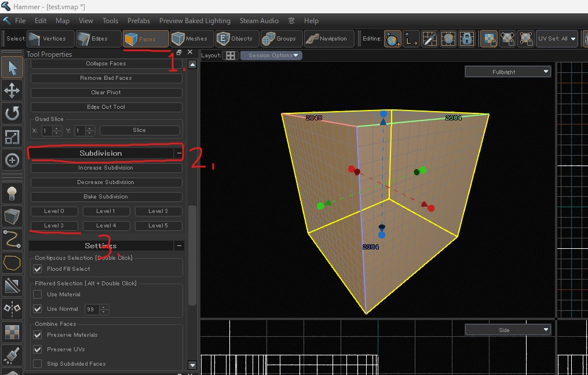Toggle the Flood Fill Select checkbox
The image size is (588, 375).
coord(38,269)
